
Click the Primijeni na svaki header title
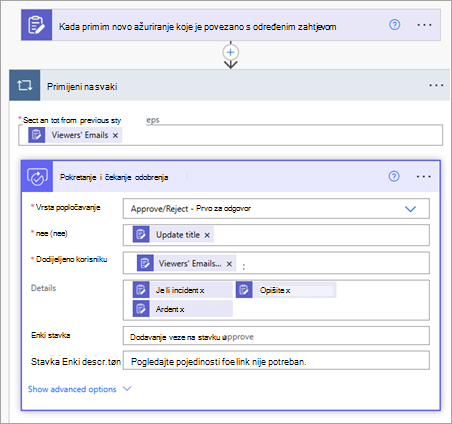pyautogui.click(x=82, y=87)
